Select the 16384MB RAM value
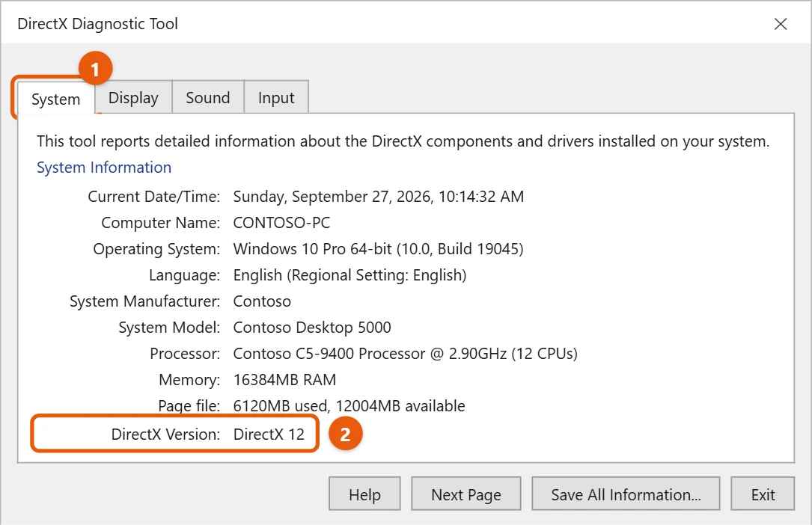Screen dimensions: 812x525 284,380
